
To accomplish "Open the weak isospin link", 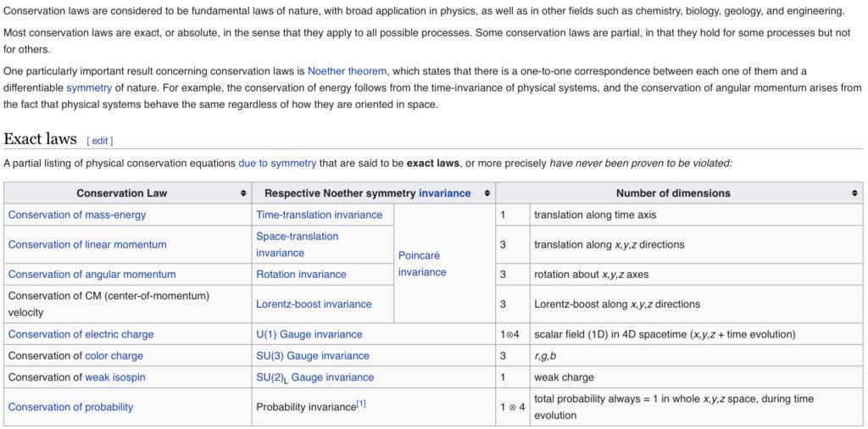I will click(115, 377).
